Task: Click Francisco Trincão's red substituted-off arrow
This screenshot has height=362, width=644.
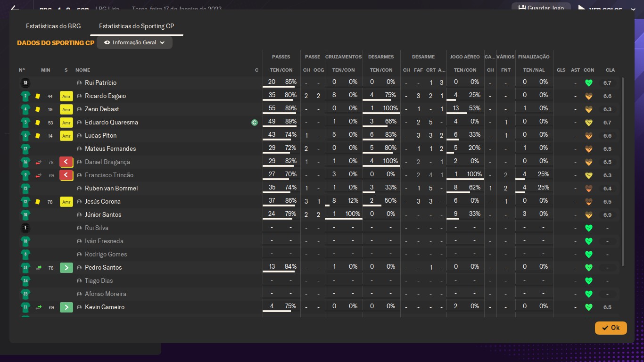Action: tap(66, 175)
